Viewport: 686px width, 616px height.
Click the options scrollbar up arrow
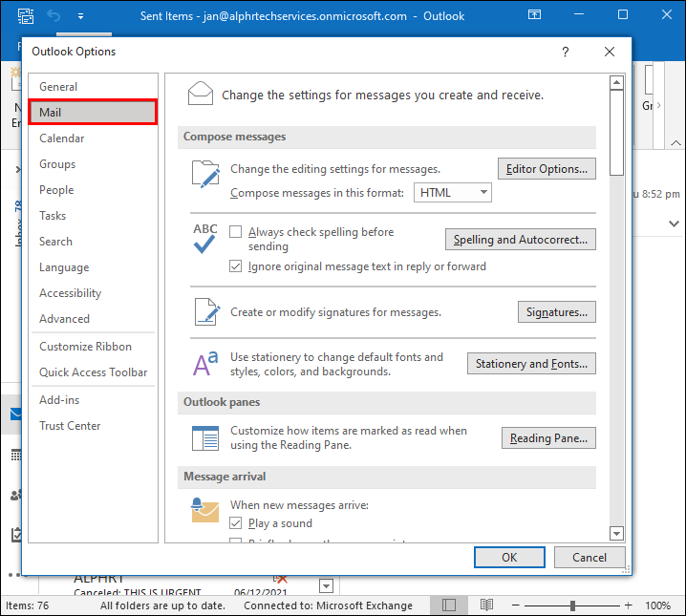coord(616,82)
